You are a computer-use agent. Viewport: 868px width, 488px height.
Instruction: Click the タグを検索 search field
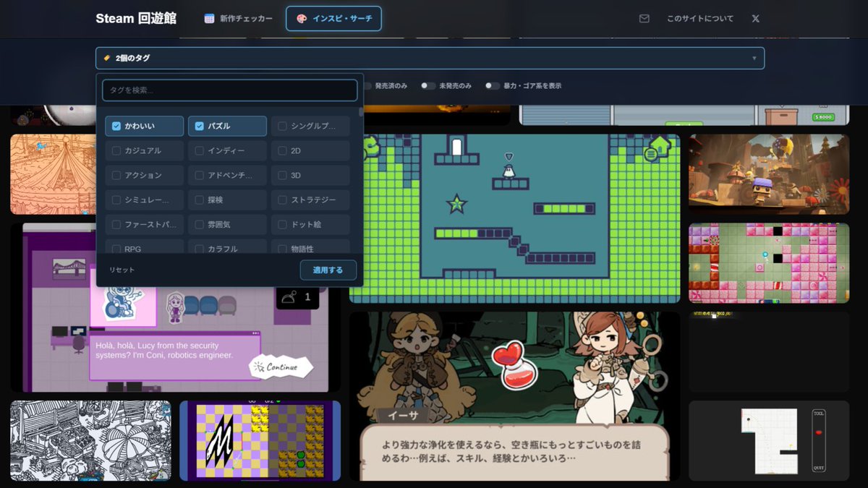click(230, 90)
